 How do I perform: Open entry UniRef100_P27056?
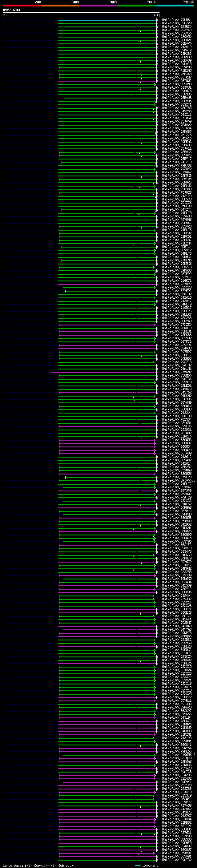[x=177, y=805]
